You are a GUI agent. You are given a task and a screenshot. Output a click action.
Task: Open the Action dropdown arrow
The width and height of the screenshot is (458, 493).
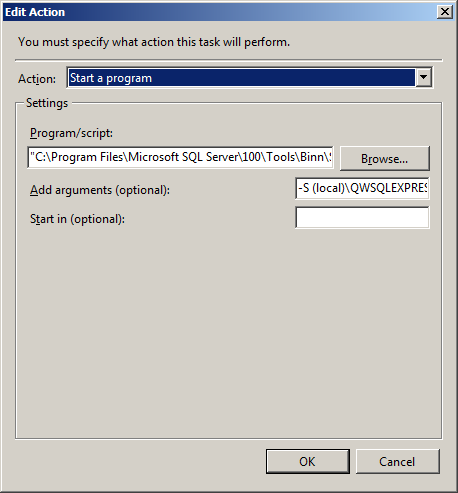[423, 78]
